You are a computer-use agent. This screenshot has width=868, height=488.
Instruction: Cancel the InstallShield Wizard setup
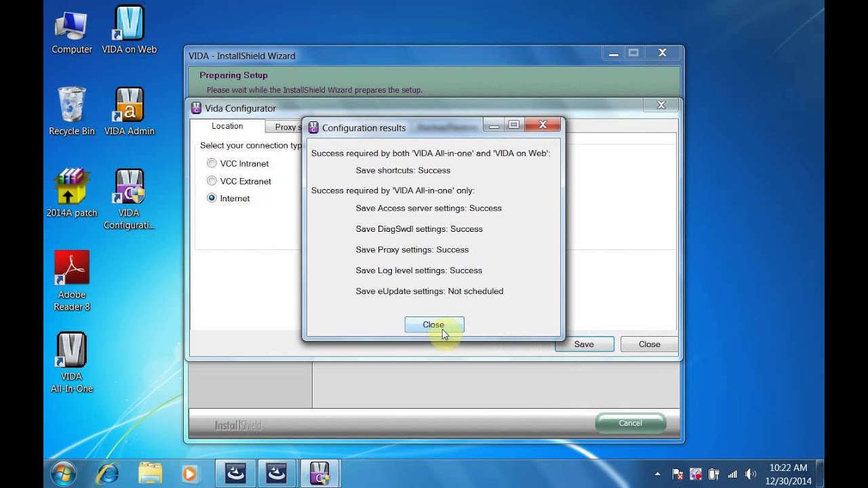[x=630, y=423]
